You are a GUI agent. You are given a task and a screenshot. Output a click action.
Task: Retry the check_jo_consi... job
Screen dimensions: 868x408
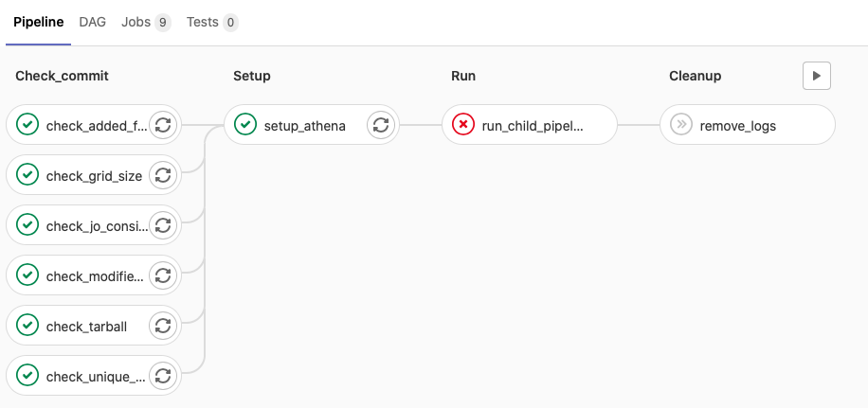point(163,225)
